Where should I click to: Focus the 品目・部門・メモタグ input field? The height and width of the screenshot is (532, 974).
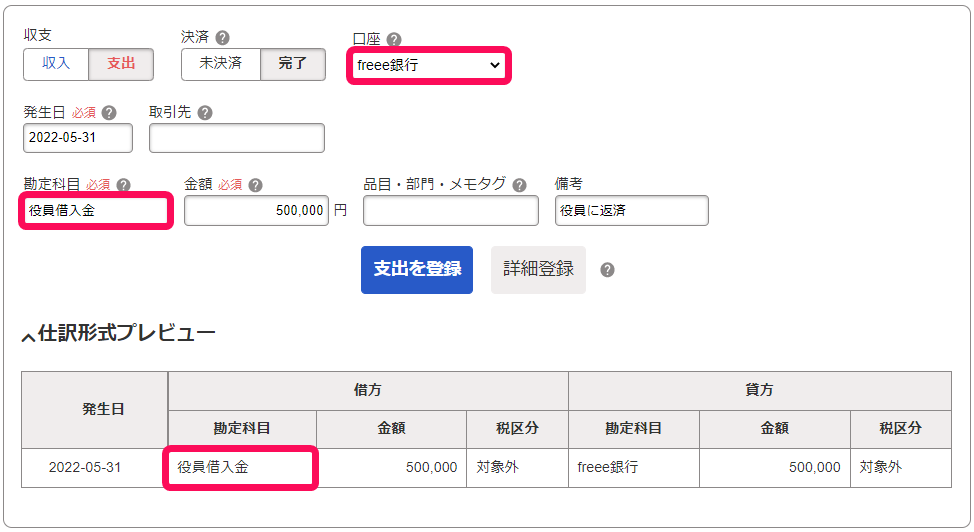pyautogui.click(x=451, y=211)
